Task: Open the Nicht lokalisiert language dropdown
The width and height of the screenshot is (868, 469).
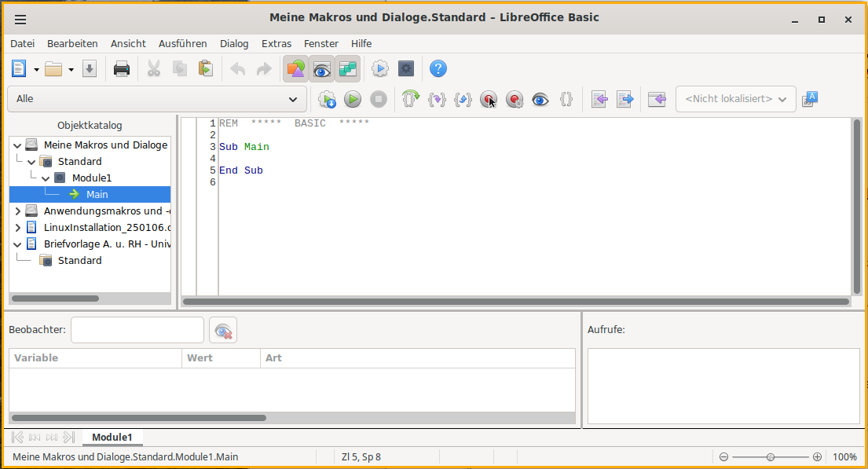Action: [x=736, y=99]
